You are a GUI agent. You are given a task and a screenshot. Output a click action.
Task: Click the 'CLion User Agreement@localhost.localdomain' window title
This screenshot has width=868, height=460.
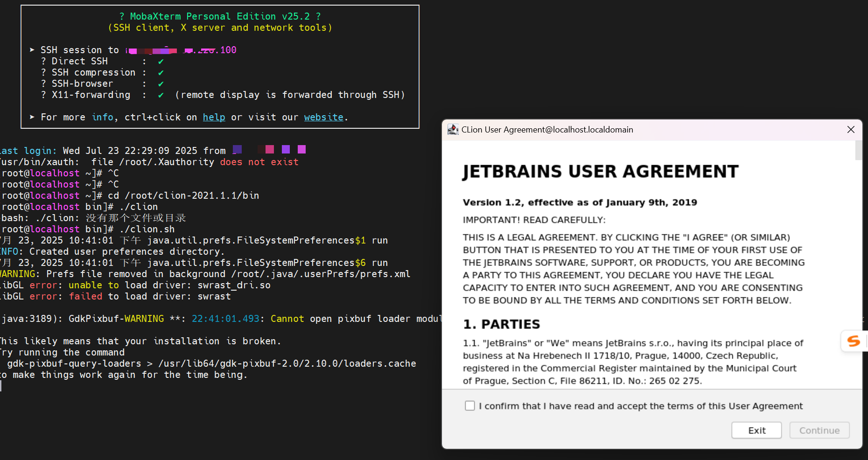(x=547, y=130)
